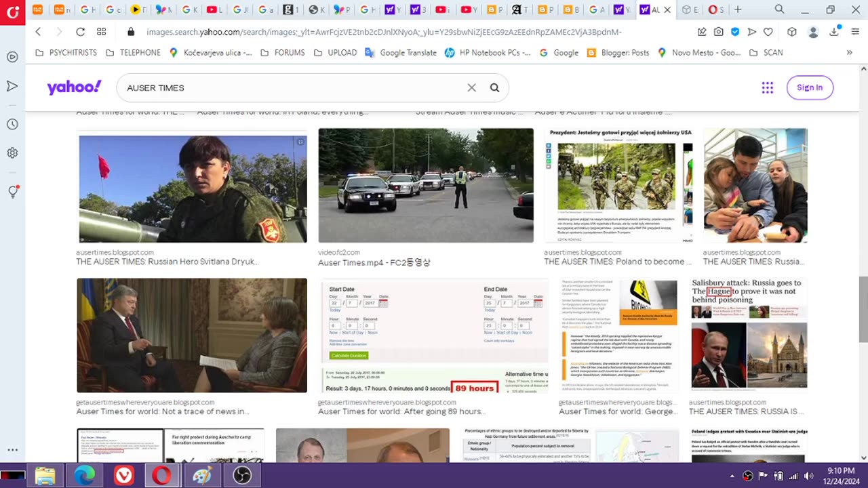Image resolution: width=868 pixels, height=488 pixels.
Task: Open 'Auser Times for world: Not a trace' link
Action: click(x=162, y=411)
